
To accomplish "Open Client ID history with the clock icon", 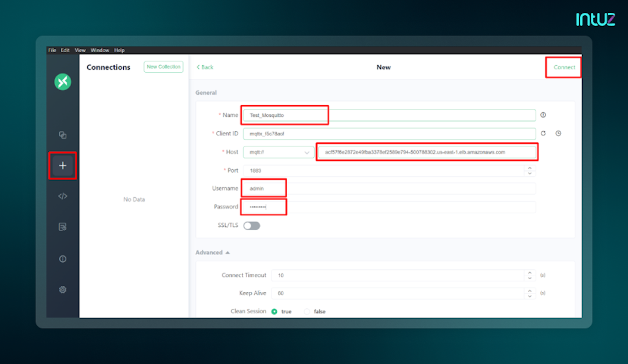I will click(x=558, y=133).
